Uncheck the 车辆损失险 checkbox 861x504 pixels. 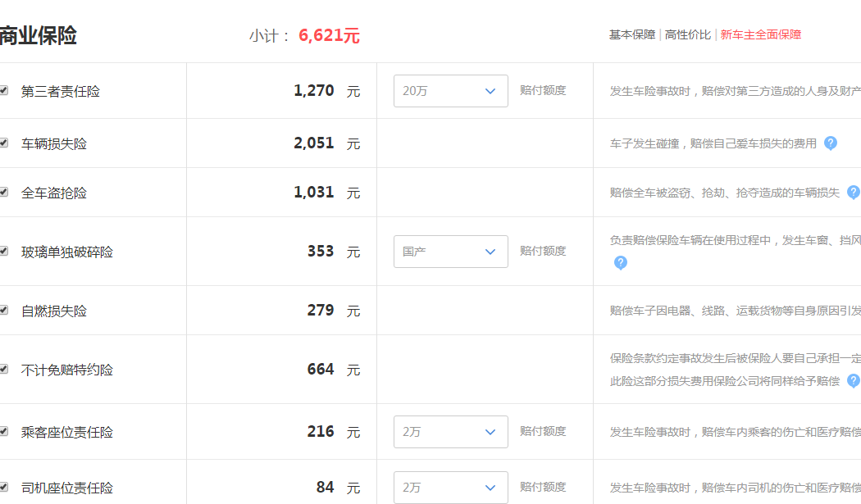(4, 143)
